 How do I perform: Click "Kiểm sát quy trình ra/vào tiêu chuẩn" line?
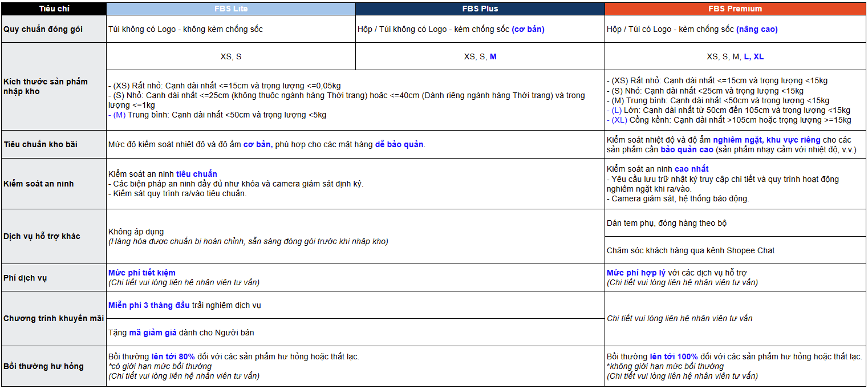click(177, 193)
